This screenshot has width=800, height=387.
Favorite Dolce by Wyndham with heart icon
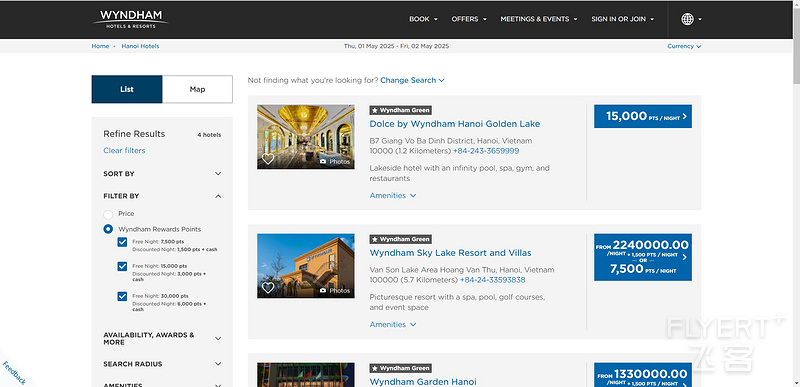click(x=268, y=159)
